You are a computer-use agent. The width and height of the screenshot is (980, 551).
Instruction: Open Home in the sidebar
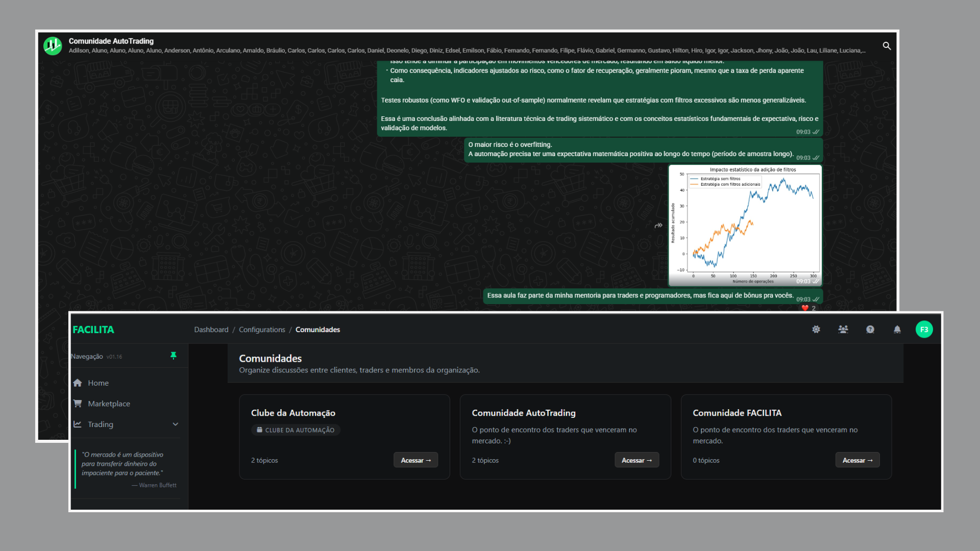click(98, 383)
